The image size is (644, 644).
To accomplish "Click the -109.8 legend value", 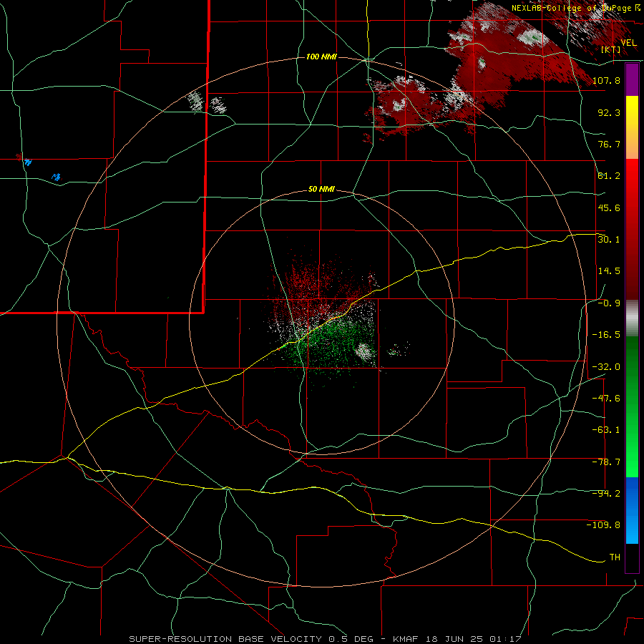I will pyautogui.click(x=604, y=525).
